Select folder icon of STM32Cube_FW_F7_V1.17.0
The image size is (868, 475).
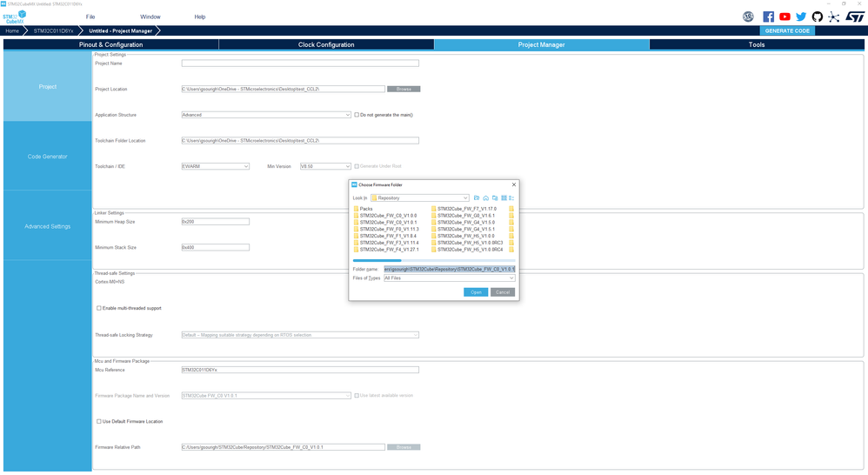(x=434, y=209)
